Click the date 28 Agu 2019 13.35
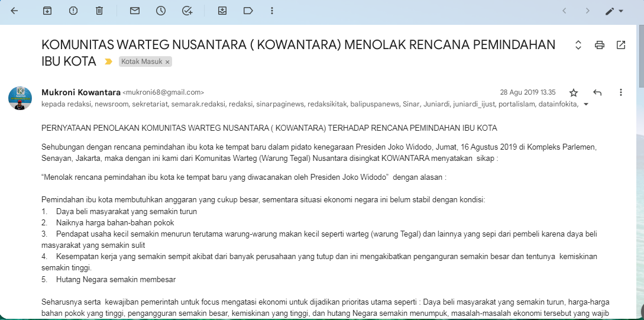Viewport: 644px width, 320px height. pyautogui.click(x=528, y=92)
